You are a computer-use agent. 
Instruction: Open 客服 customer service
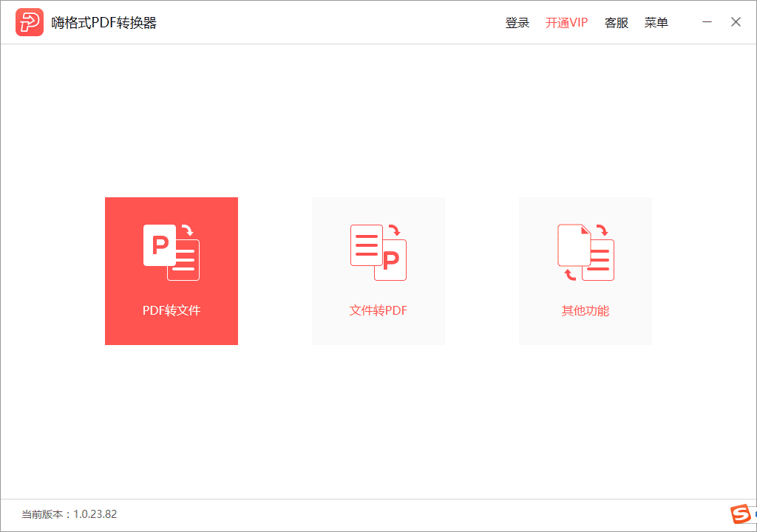click(x=617, y=23)
